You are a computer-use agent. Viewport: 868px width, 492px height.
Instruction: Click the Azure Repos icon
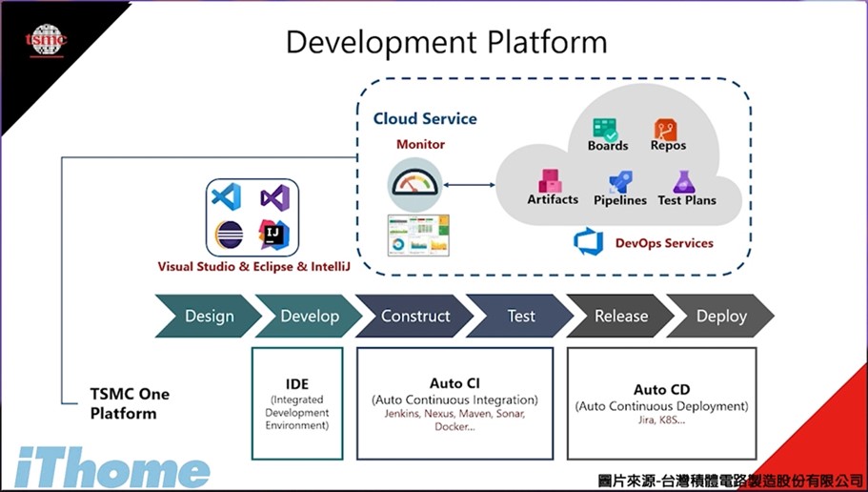665,130
